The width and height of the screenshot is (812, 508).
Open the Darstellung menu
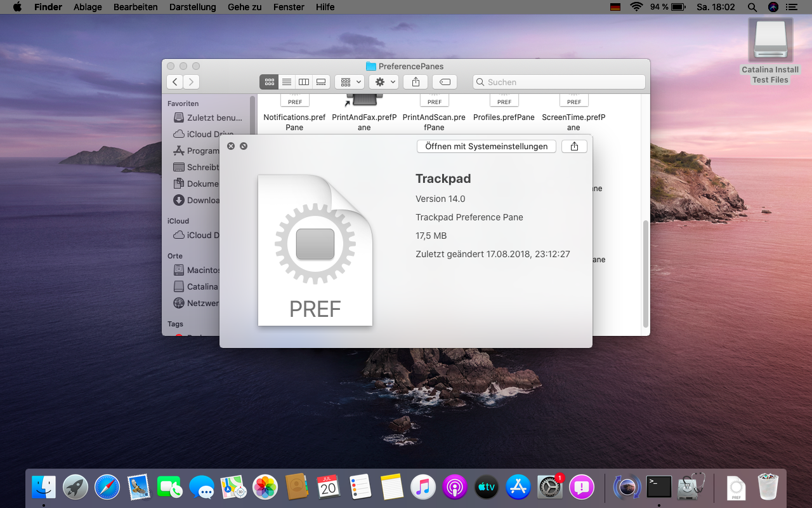192,7
